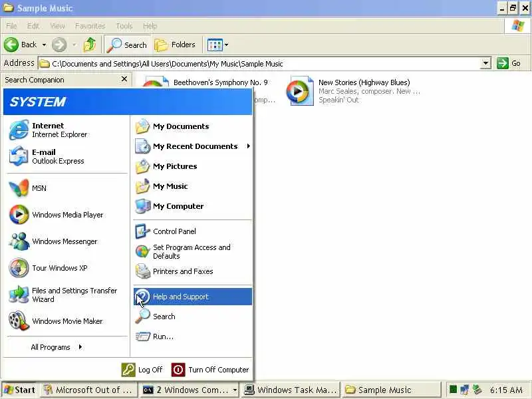Click the address bar path field

click(260, 64)
